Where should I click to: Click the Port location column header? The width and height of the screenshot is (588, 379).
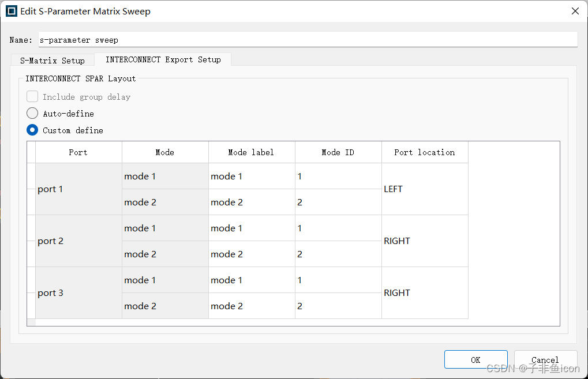coord(425,152)
